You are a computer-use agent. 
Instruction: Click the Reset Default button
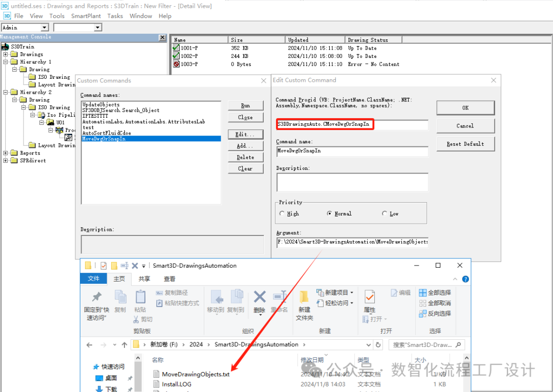pyautogui.click(x=465, y=144)
